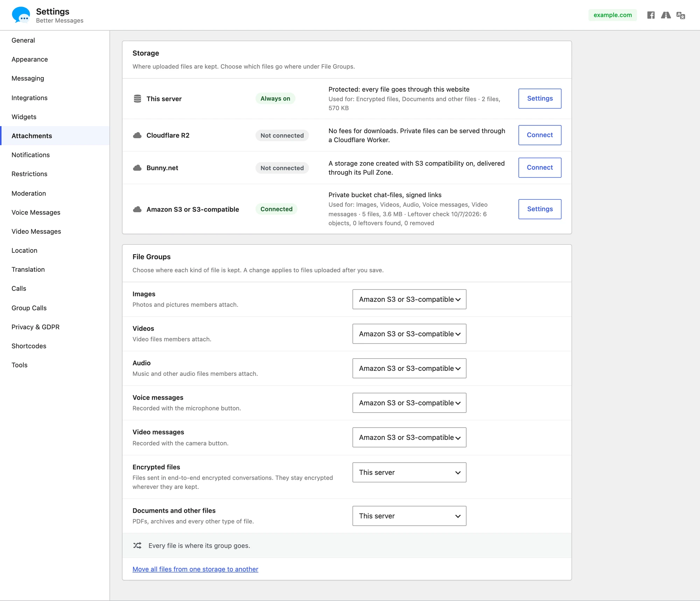Open the Calls section
The image size is (700, 601).
(55, 288)
